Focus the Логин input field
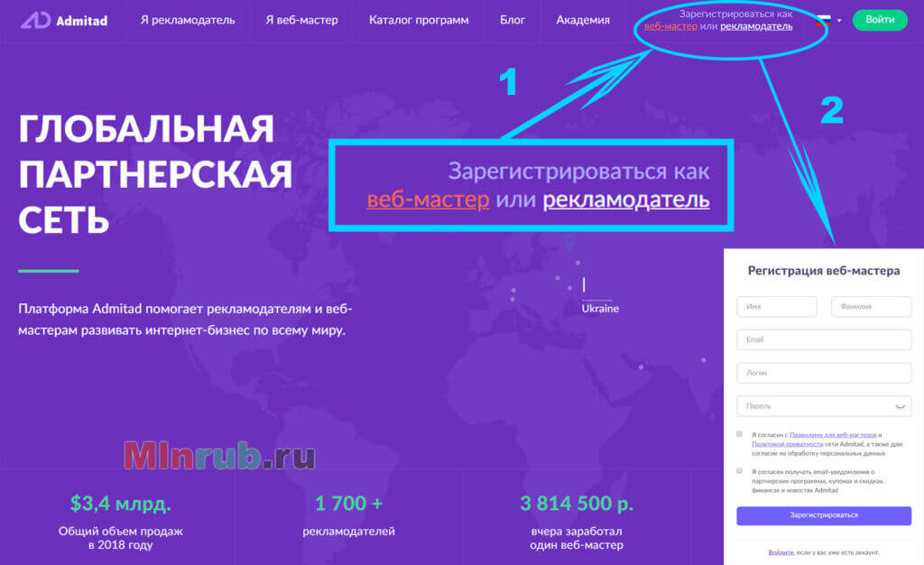 [824, 373]
